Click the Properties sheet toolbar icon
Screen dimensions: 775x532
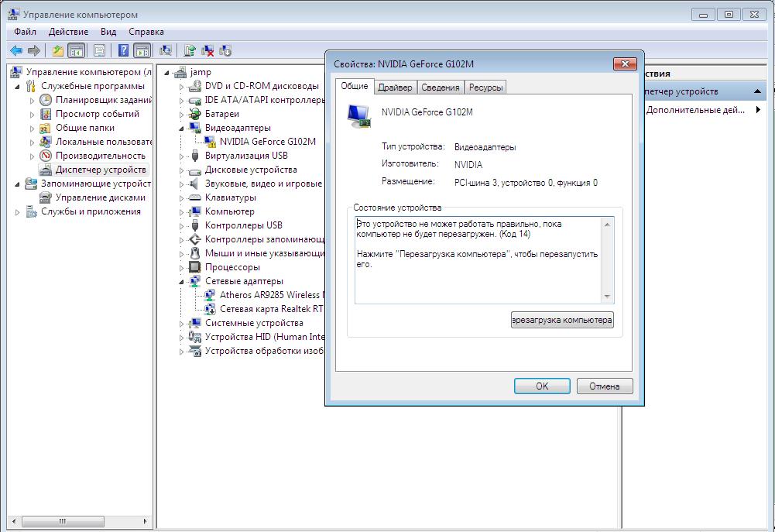pyautogui.click(x=99, y=50)
